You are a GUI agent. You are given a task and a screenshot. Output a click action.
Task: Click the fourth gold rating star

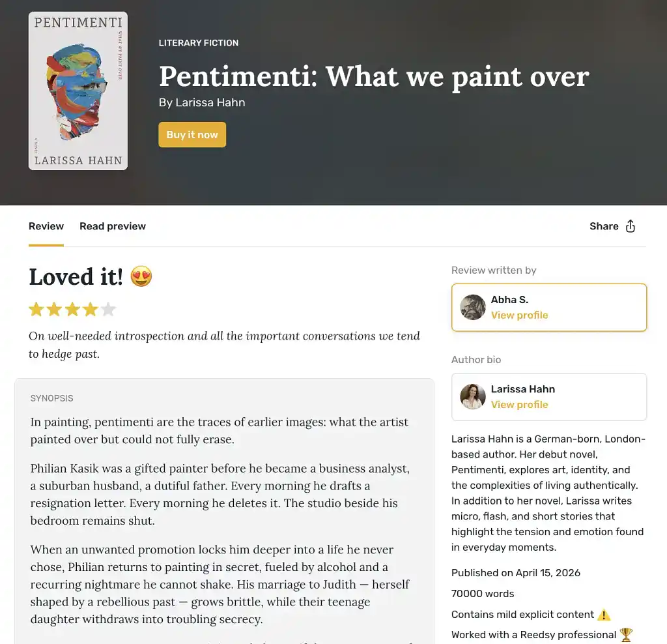90,310
